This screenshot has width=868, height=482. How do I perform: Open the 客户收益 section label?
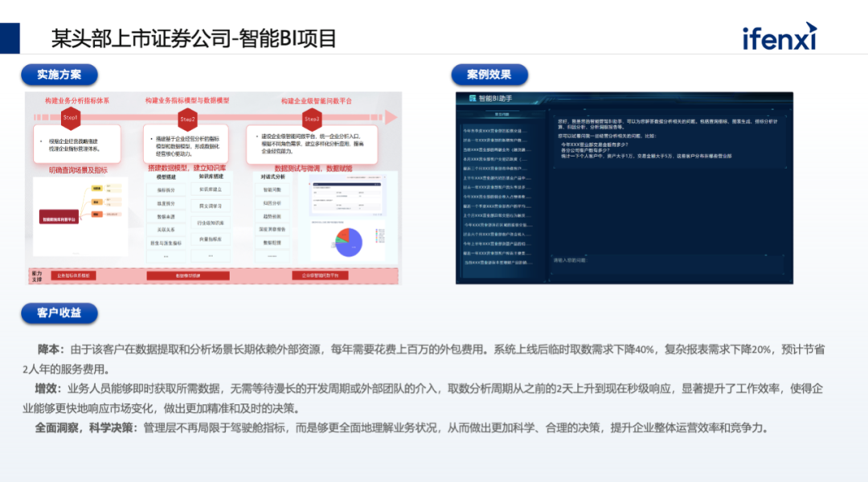59,312
